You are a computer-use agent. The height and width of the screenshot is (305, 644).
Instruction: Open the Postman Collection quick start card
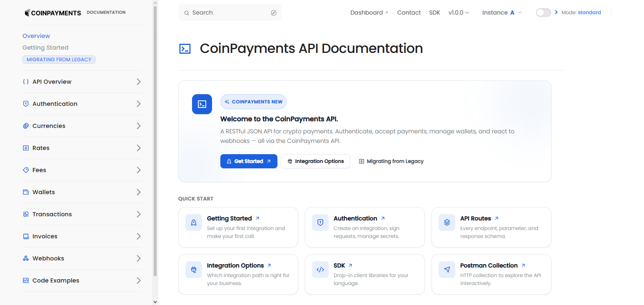pyautogui.click(x=492, y=275)
